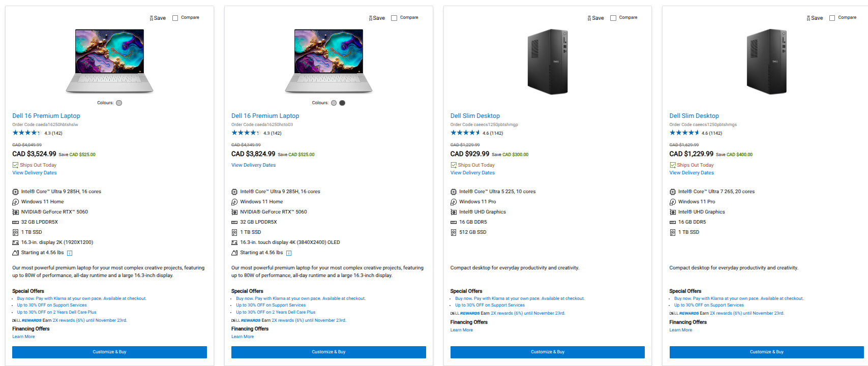Click the NVIDIA GeForce RTX 5060 graphics icon

click(x=15, y=211)
